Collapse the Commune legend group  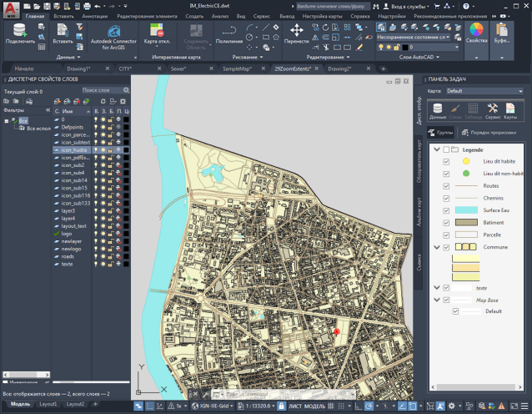[x=436, y=248]
